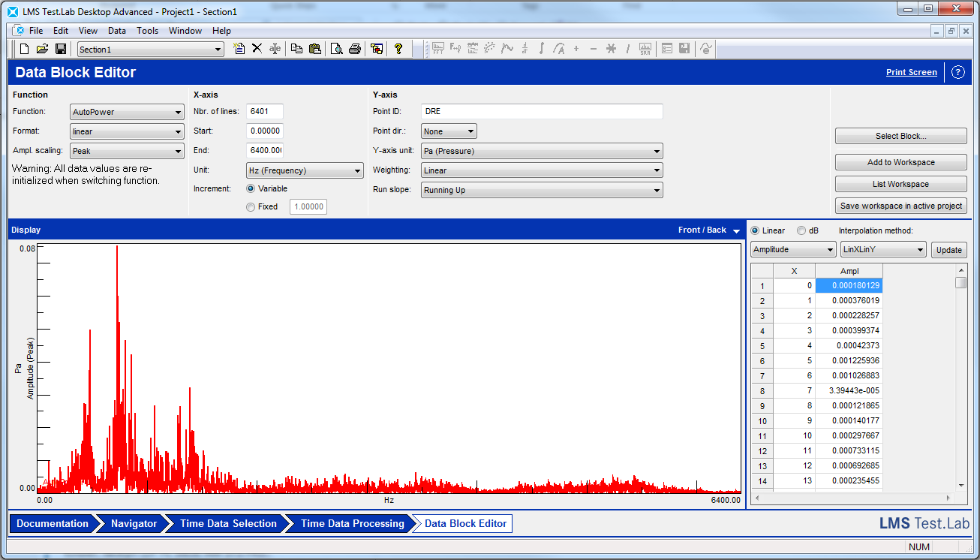Click the yellow question mark help icon
980x560 pixels.
[398, 49]
